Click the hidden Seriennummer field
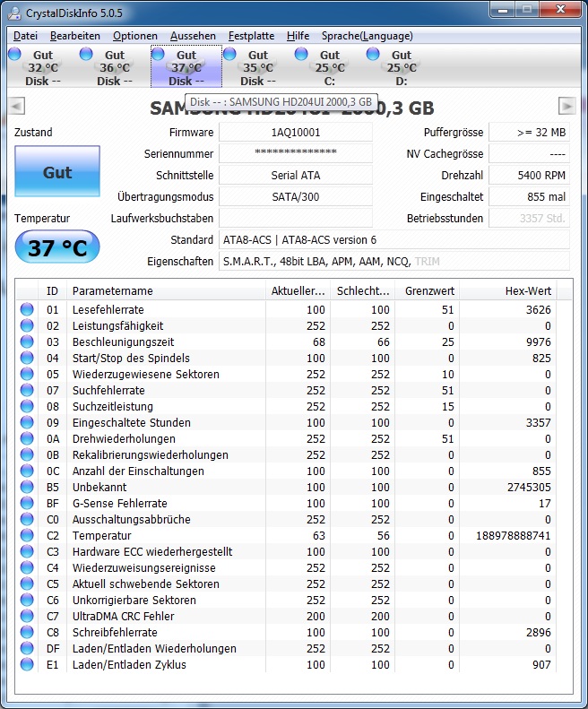588x709 pixels. tap(296, 153)
